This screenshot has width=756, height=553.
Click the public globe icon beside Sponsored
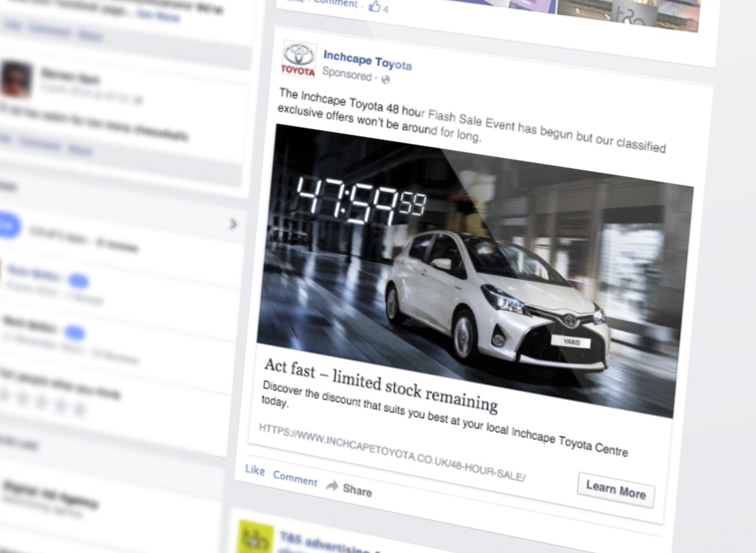tap(385, 79)
